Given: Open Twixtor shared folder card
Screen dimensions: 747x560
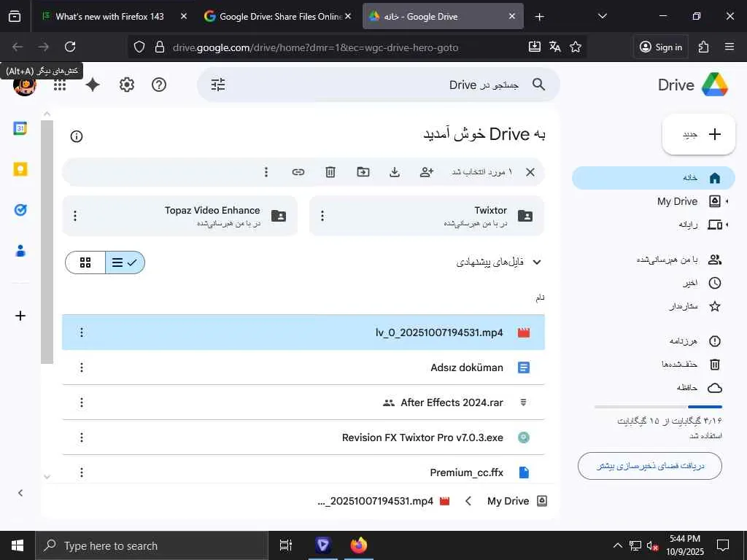Looking at the screenshot, I should 426,216.
